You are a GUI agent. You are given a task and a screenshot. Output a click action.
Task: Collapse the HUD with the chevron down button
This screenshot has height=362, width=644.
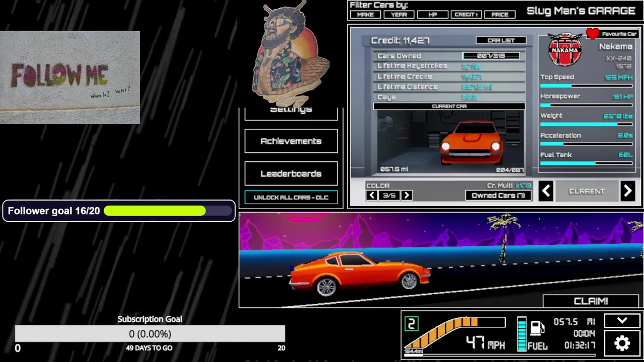[x=622, y=321]
